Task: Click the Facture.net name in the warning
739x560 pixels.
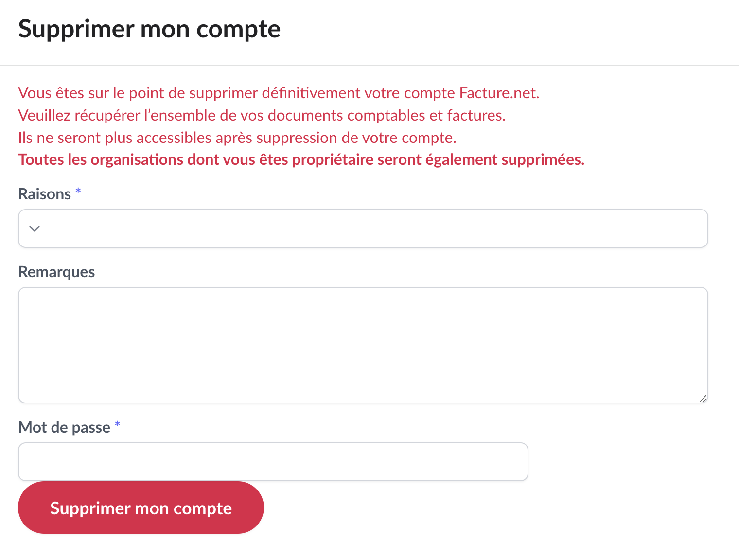Action: coord(499,93)
